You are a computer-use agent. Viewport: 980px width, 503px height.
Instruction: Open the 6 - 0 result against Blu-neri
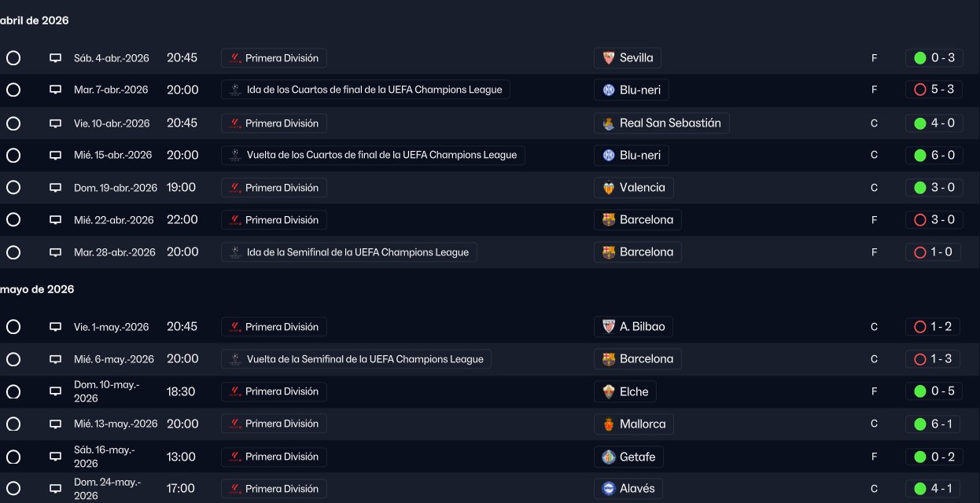click(x=942, y=156)
